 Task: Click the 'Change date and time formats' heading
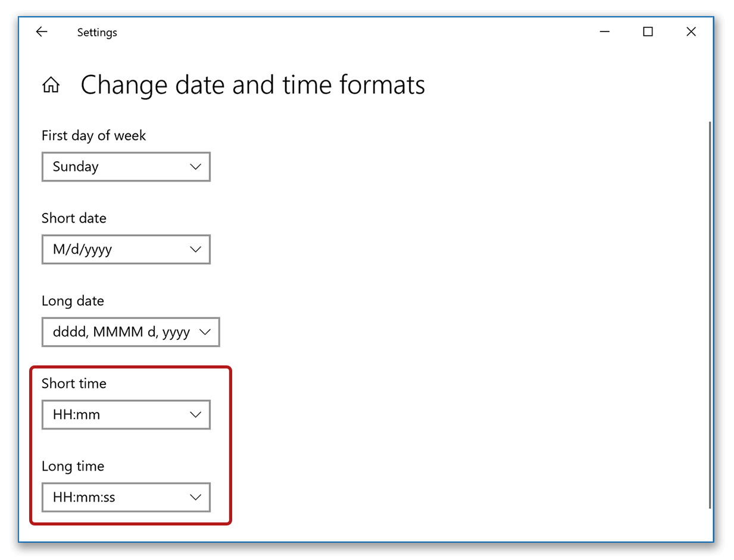coord(253,85)
